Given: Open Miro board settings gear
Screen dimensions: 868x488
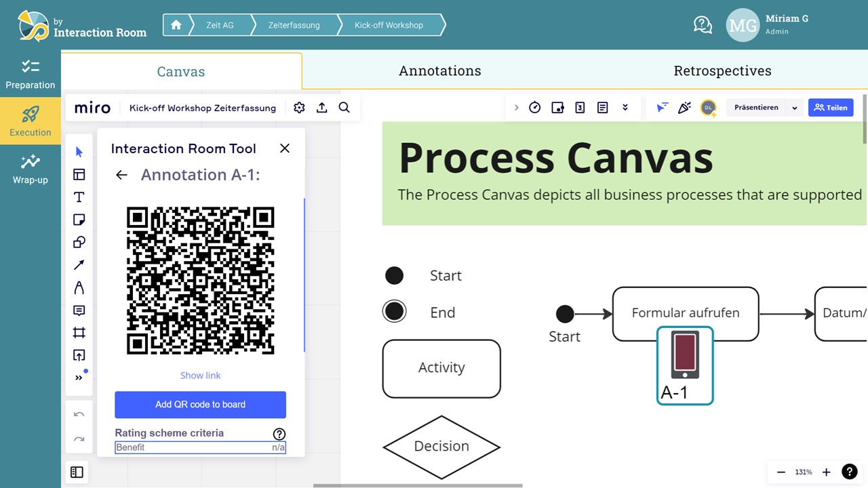Looking at the screenshot, I should [299, 108].
